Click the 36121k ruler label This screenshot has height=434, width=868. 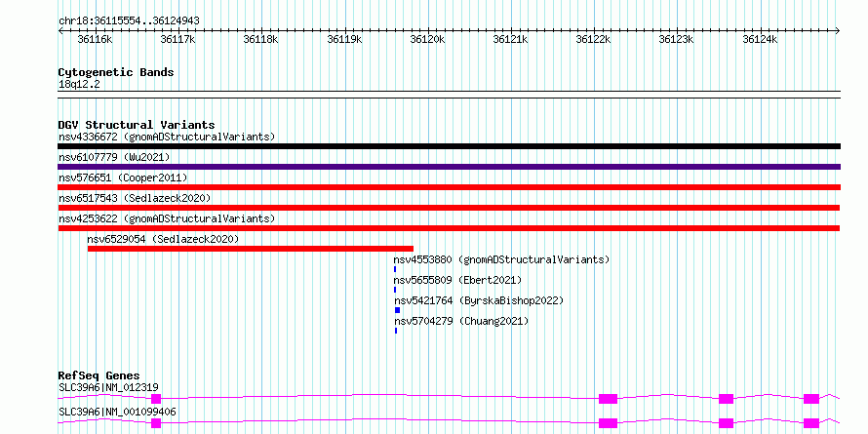(x=510, y=39)
